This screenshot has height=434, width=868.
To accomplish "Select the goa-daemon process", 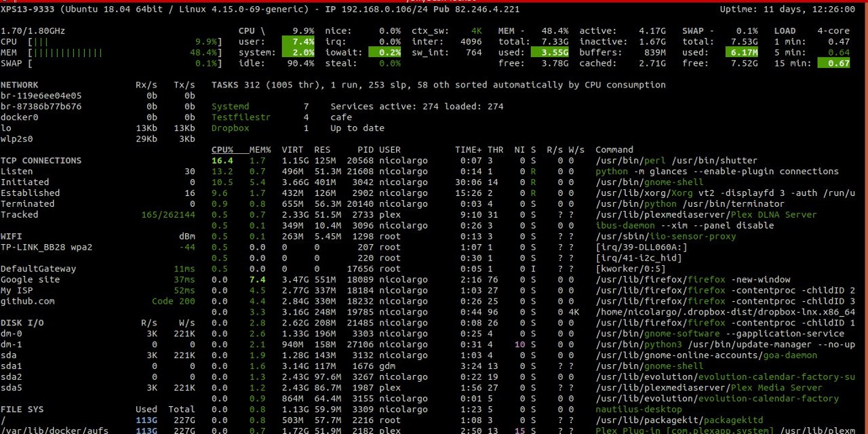I will coord(707,356).
